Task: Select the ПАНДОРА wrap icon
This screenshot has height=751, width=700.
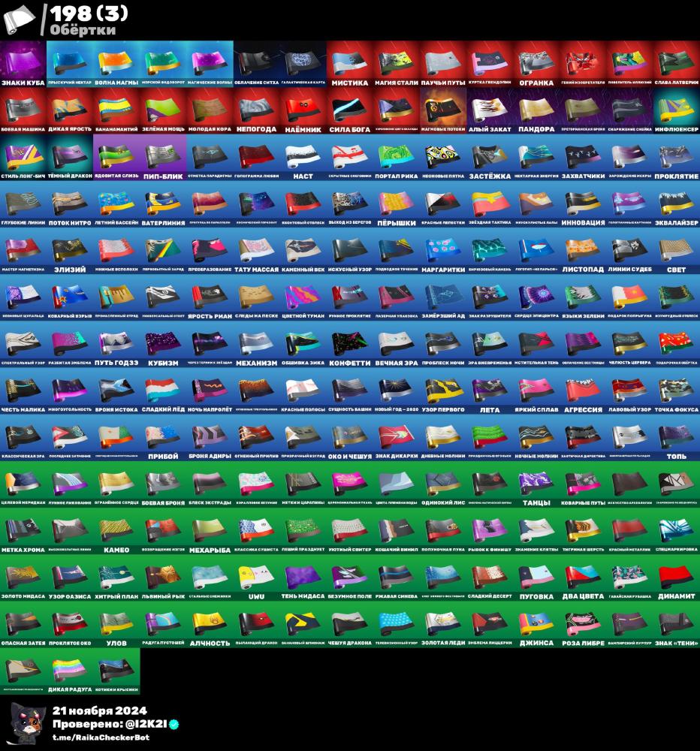Action: point(536,107)
